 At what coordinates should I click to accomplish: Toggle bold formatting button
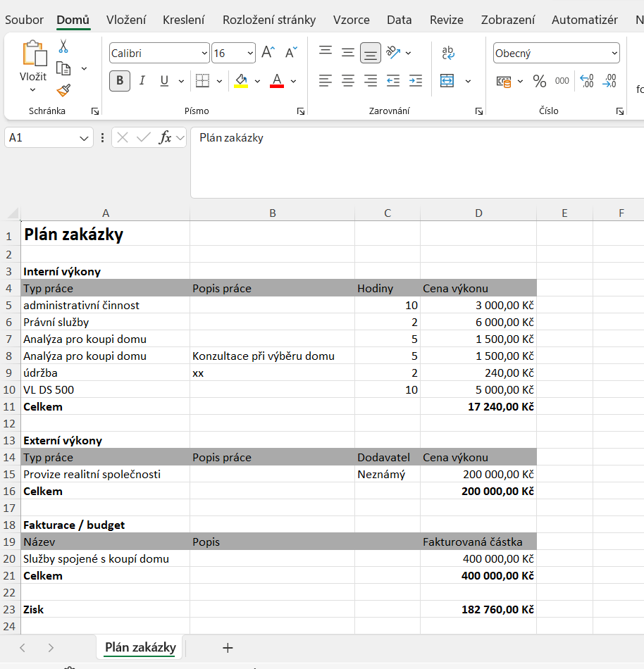click(120, 81)
